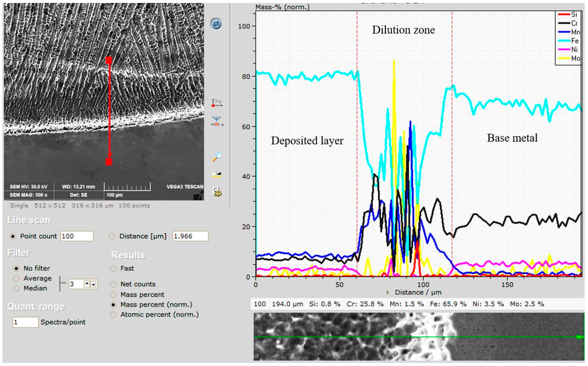Select Atomic percent (norm.) results option
Screen dimensions: 588x366
(x=113, y=315)
